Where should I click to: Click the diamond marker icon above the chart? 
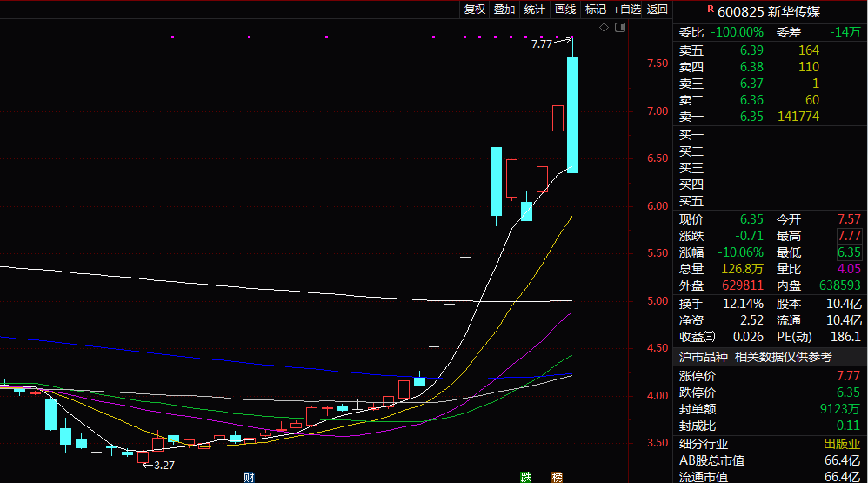click(604, 27)
